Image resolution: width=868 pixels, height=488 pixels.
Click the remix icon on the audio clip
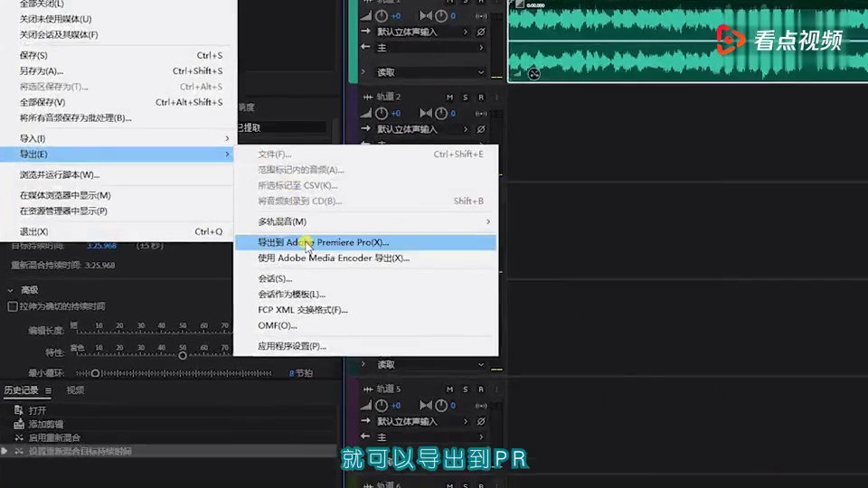point(533,74)
